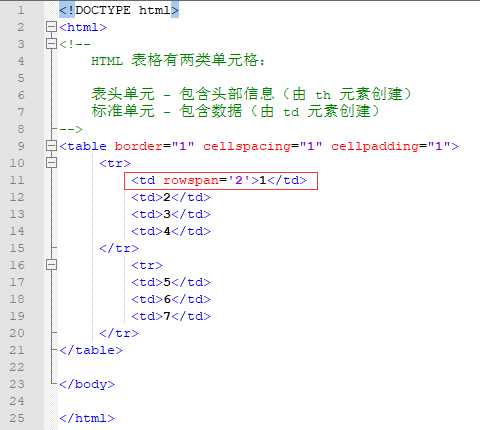The width and height of the screenshot is (480, 430).
Task: Click the rowspan='2' attribute on line 11
Action: 207,180
